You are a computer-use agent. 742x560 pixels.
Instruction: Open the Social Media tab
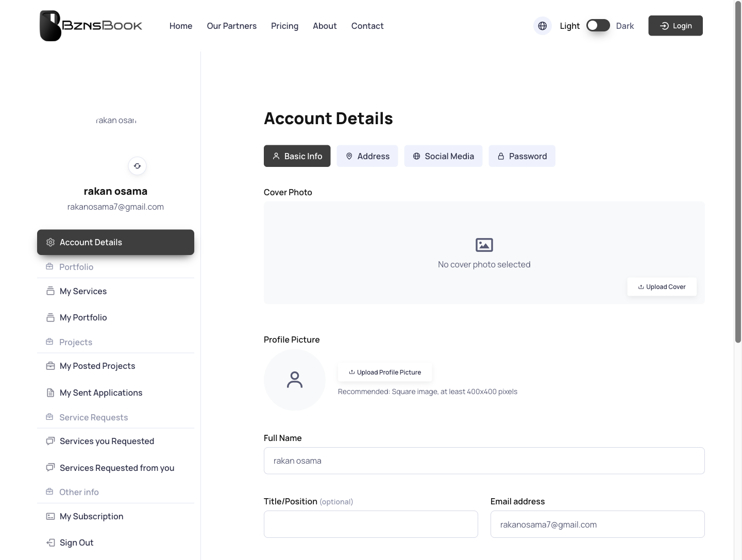pyautogui.click(x=443, y=156)
